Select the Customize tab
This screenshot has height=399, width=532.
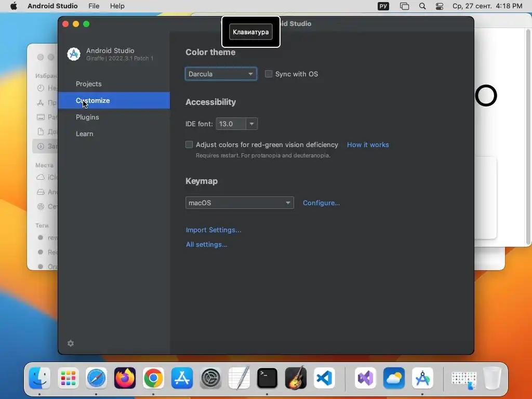click(x=114, y=100)
